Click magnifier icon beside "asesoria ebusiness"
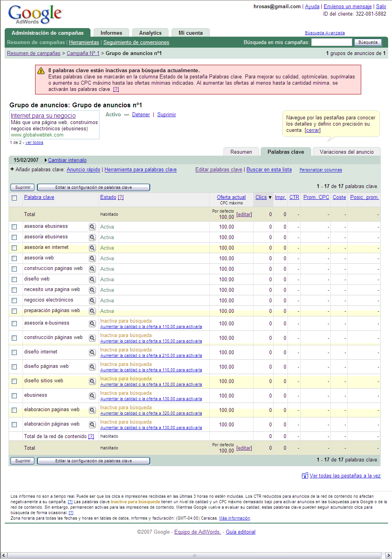392x559 pixels. pos(92,227)
